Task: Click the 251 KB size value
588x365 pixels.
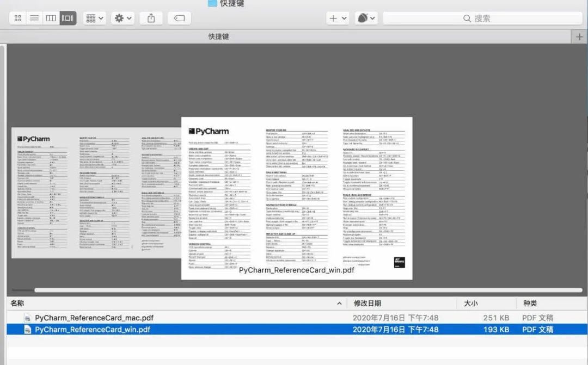Action: (496, 318)
